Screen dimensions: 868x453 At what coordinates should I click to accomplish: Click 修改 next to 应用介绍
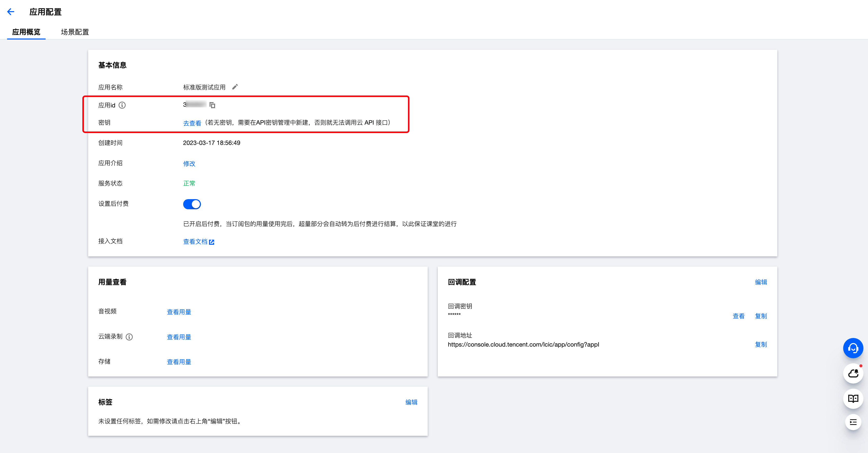(189, 163)
